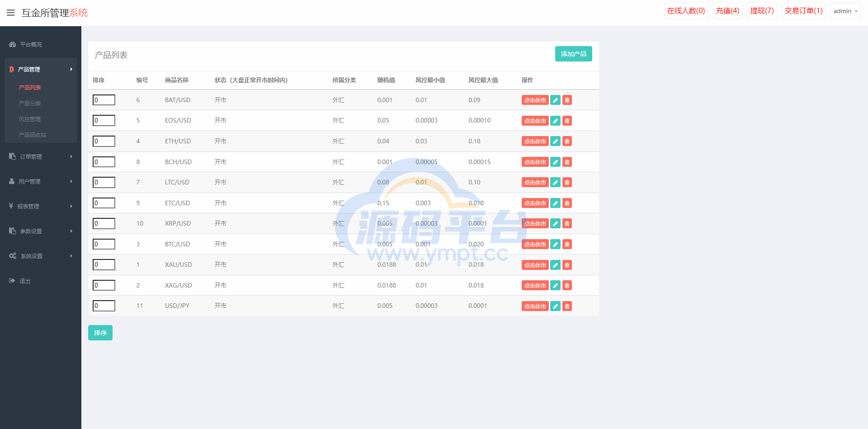Open the admin account dropdown
This screenshot has width=868, height=429.
coord(845,11)
